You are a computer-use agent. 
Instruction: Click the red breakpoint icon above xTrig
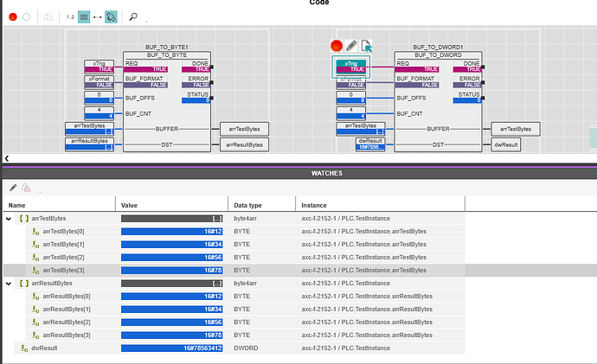(x=337, y=45)
